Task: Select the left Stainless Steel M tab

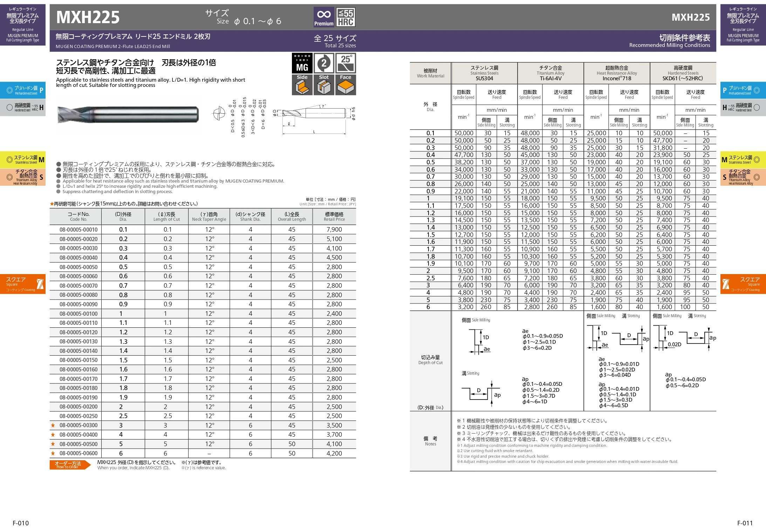Action: point(23,160)
